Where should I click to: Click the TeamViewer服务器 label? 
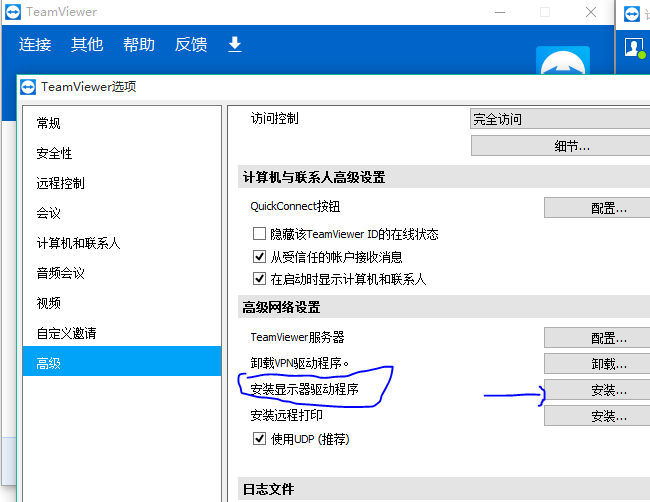(x=297, y=337)
